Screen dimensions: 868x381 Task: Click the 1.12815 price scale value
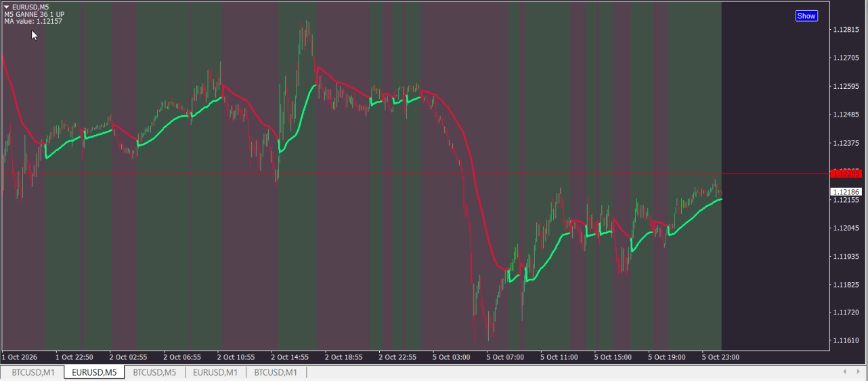click(846, 29)
